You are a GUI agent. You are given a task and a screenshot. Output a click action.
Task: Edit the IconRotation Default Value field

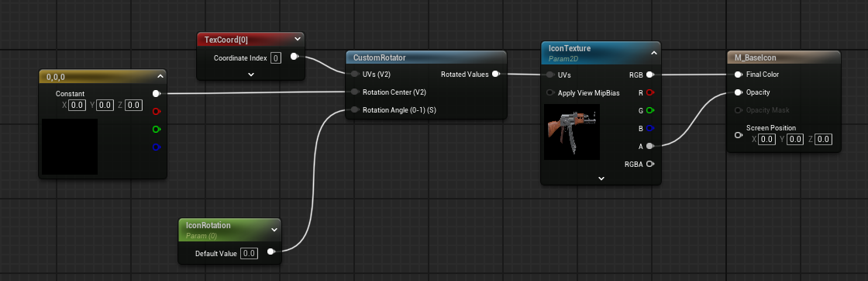pos(249,253)
